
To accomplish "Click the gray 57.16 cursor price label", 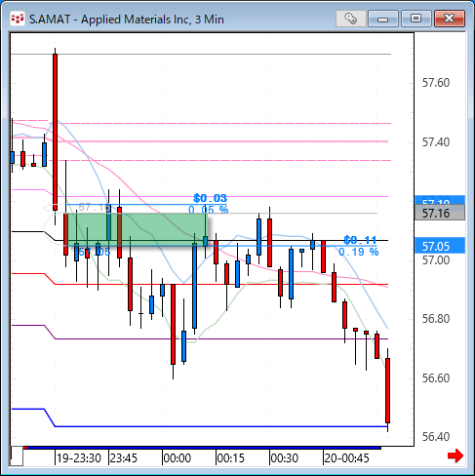I will [440, 213].
